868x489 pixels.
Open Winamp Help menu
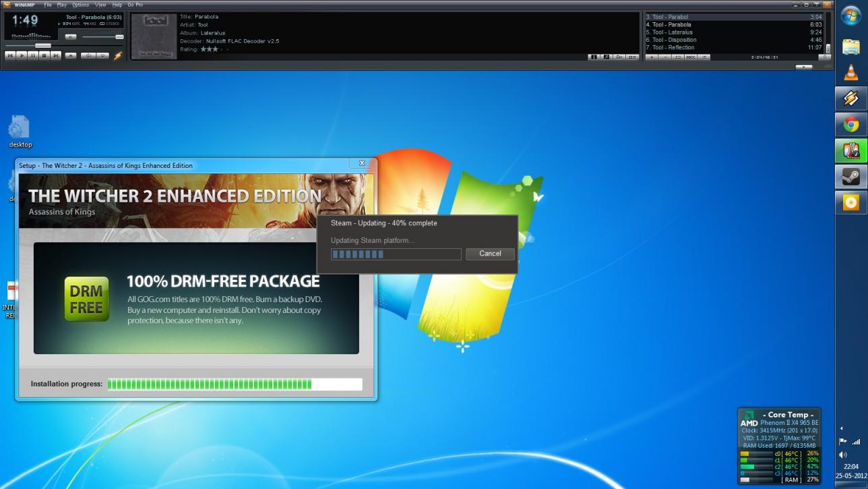pos(117,5)
